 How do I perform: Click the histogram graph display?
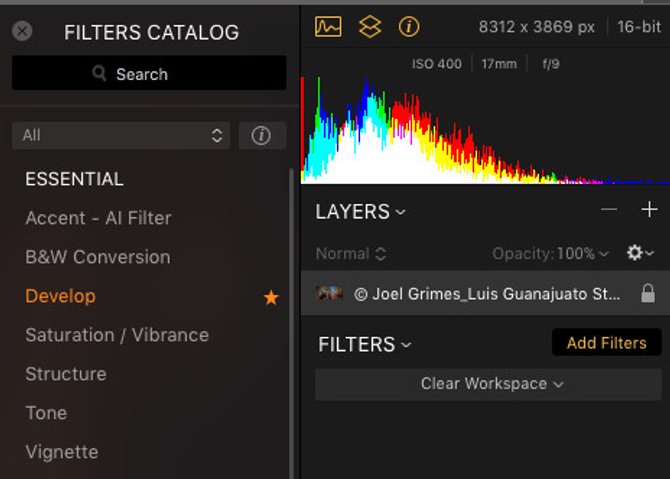(485, 130)
